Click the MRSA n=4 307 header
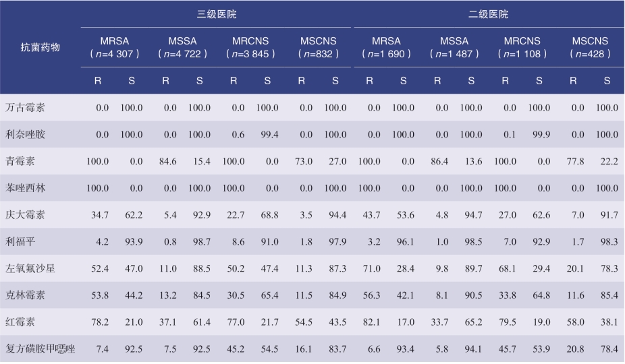 [114, 47]
